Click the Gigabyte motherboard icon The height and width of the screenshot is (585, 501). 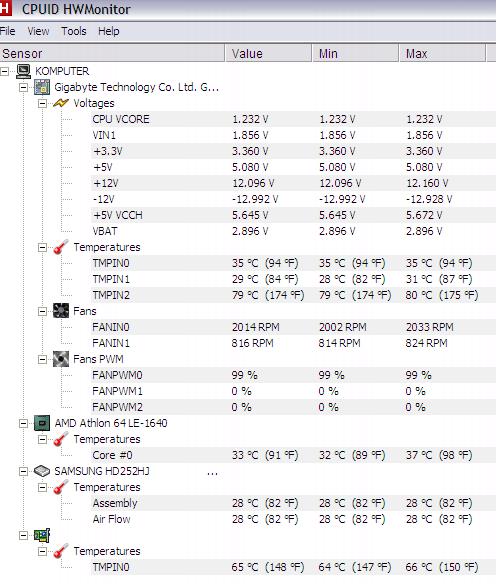coord(42,87)
